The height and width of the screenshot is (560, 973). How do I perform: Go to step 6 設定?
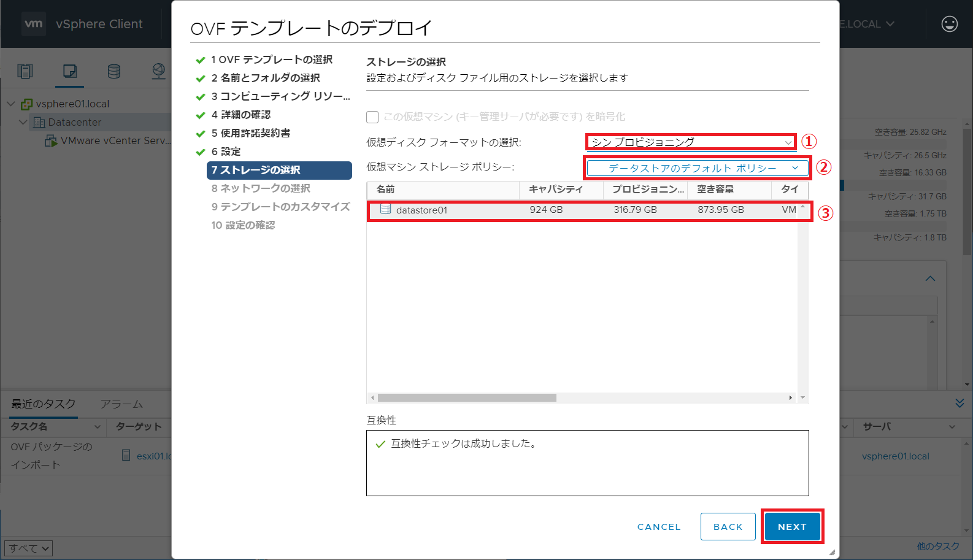point(226,152)
